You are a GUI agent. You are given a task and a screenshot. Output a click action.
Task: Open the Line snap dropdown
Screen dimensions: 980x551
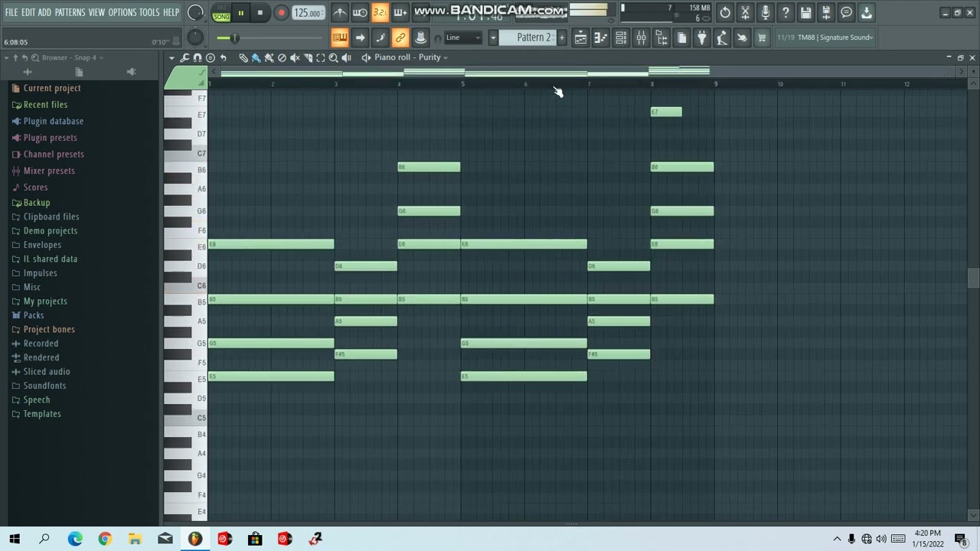coord(463,37)
